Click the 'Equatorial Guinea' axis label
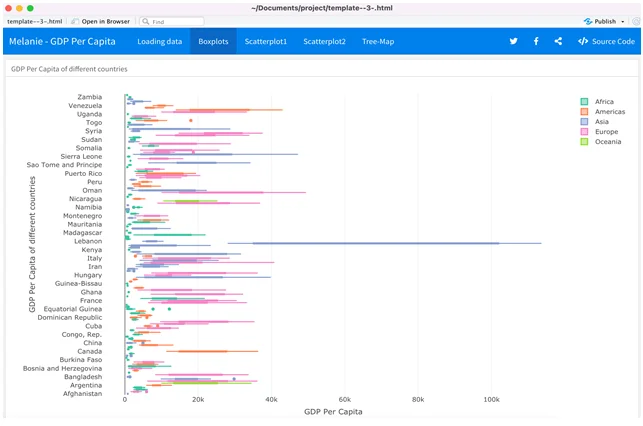This screenshot has width=643, height=426. [73, 309]
